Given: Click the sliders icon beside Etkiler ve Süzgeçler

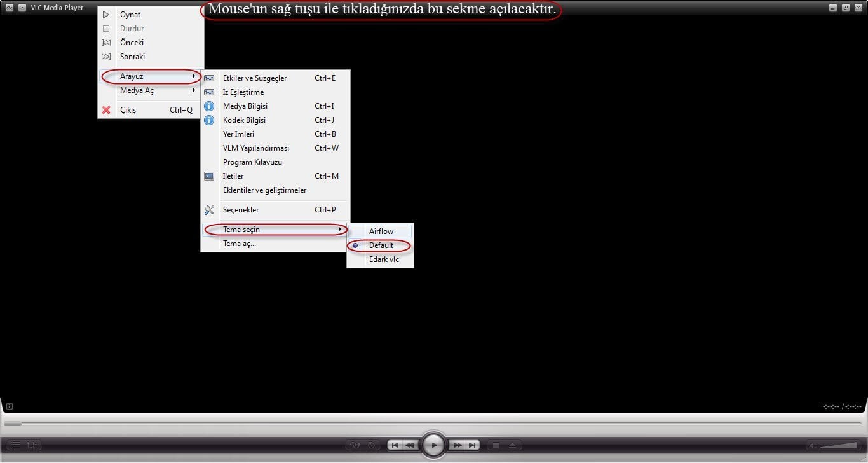Looking at the screenshot, I should point(208,78).
